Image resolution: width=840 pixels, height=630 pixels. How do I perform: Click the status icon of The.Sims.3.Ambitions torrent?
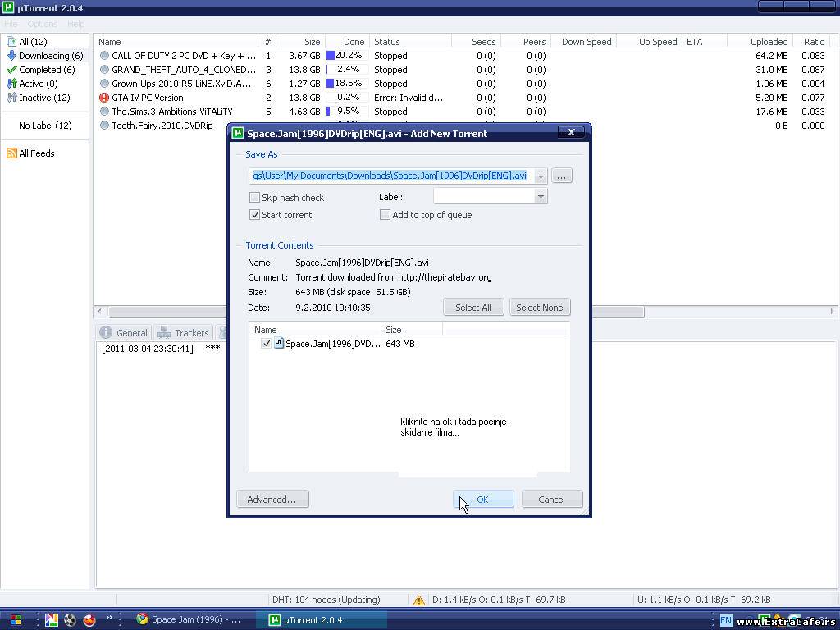[x=104, y=112]
